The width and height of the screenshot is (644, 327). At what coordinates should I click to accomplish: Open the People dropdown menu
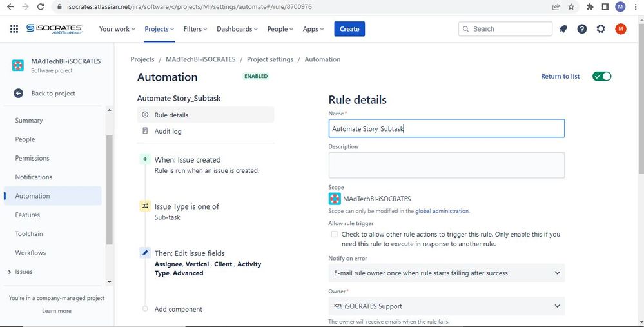[x=280, y=29]
